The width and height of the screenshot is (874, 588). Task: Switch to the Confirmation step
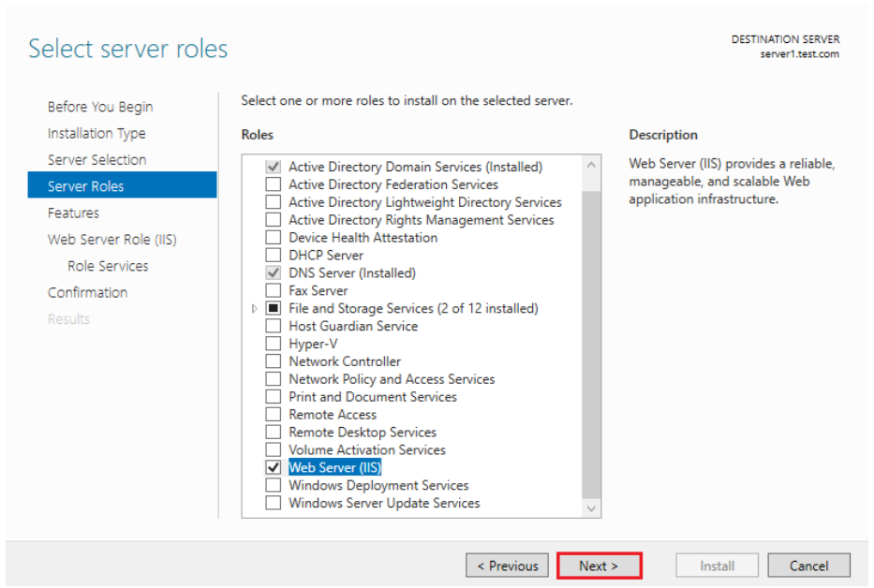click(87, 292)
